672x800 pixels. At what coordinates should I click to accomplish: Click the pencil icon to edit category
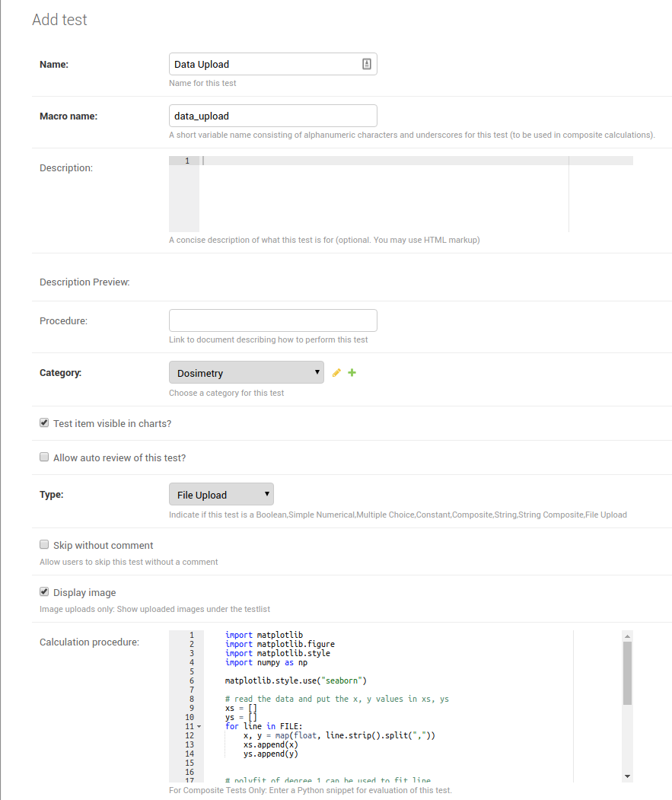336,373
